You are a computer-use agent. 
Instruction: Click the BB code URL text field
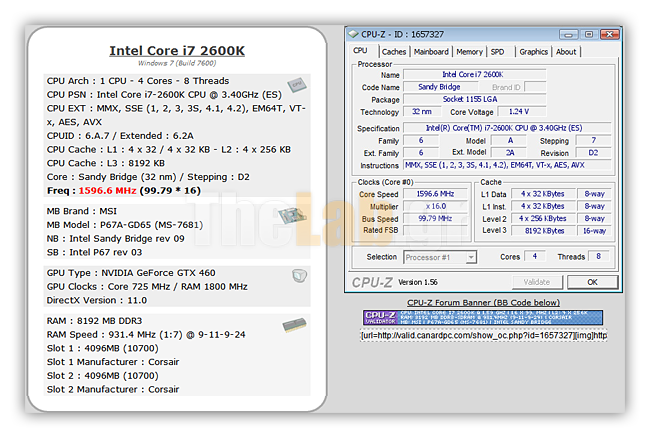point(484,335)
